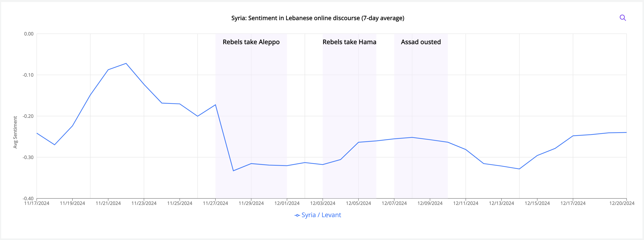The image size is (644, 240).
Task: Click the line's lowest point after 11/27 drop
Action: pyautogui.click(x=233, y=171)
